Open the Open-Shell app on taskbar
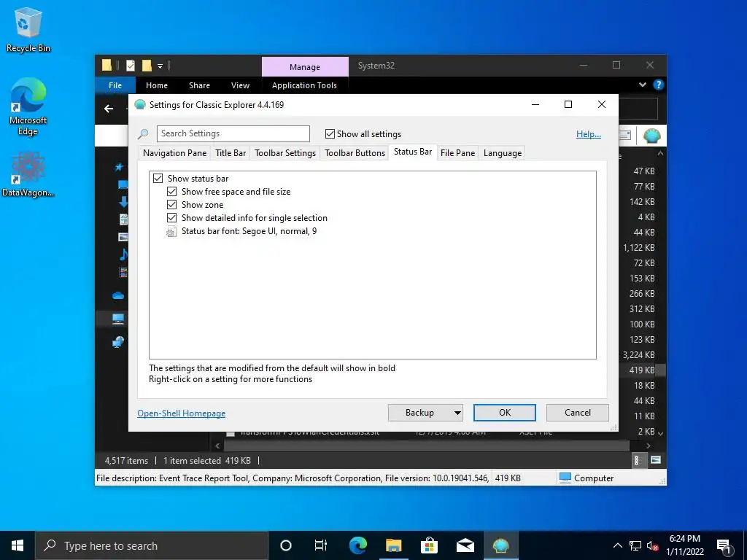Image resolution: width=747 pixels, height=560 pixels. 500,545
